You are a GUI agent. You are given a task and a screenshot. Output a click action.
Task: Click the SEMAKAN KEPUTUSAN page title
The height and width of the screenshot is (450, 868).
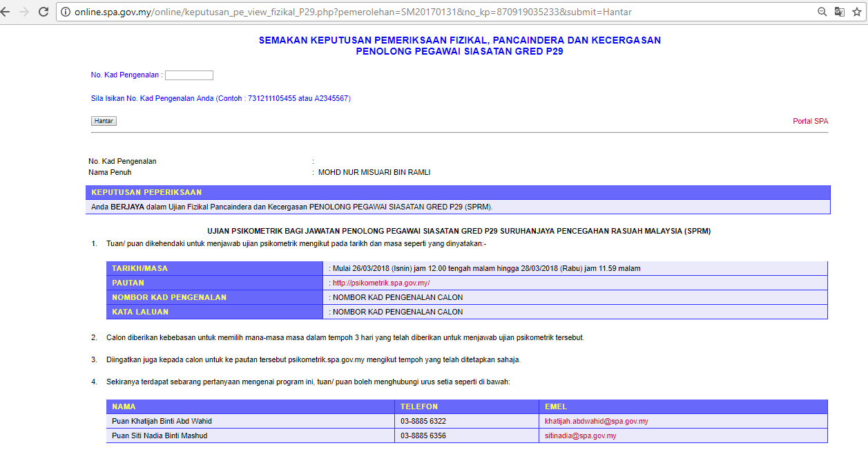[460, 46]
